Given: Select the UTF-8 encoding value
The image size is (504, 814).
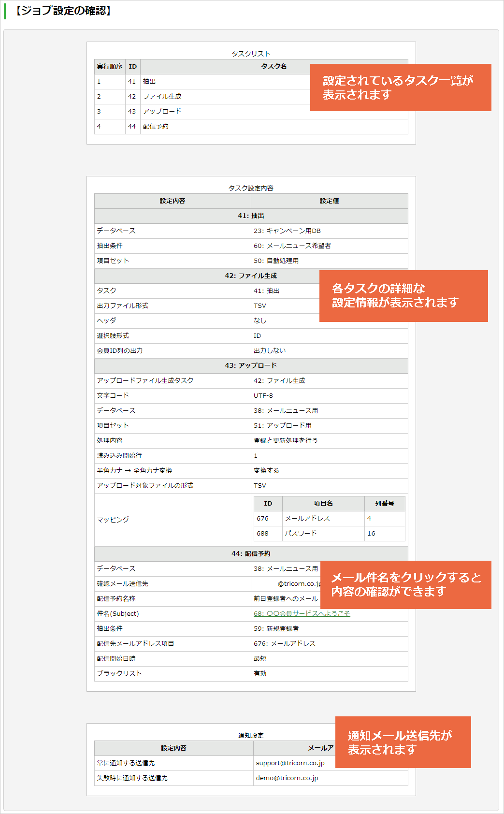Looking at the screenshot, I should click(263, 396).
